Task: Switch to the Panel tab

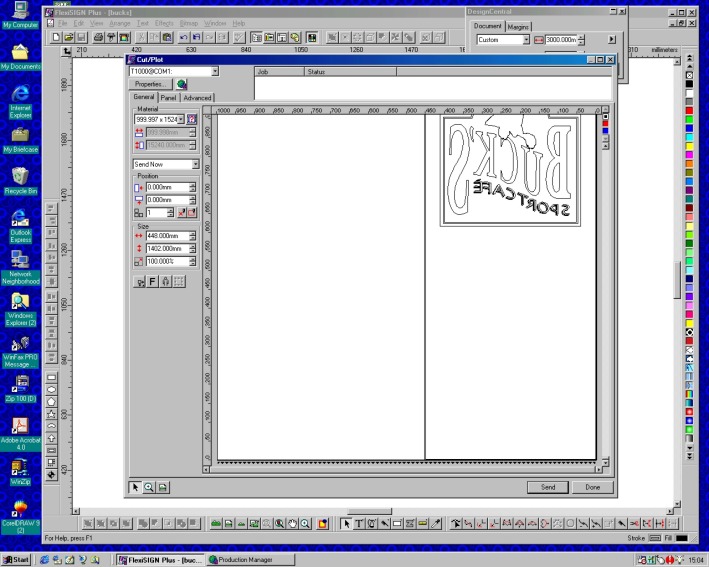Action: 168,98
